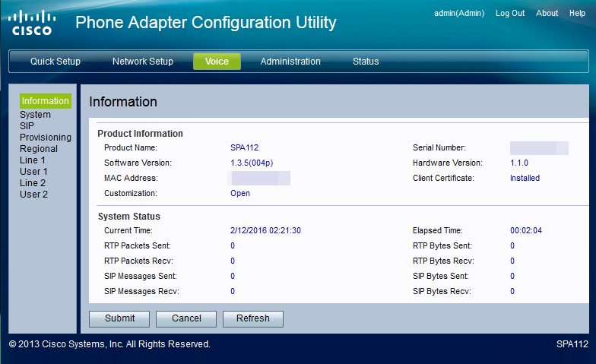The image size is (596, 364).
Task: Click the Information page heading
Action: (x=123, y=102)
